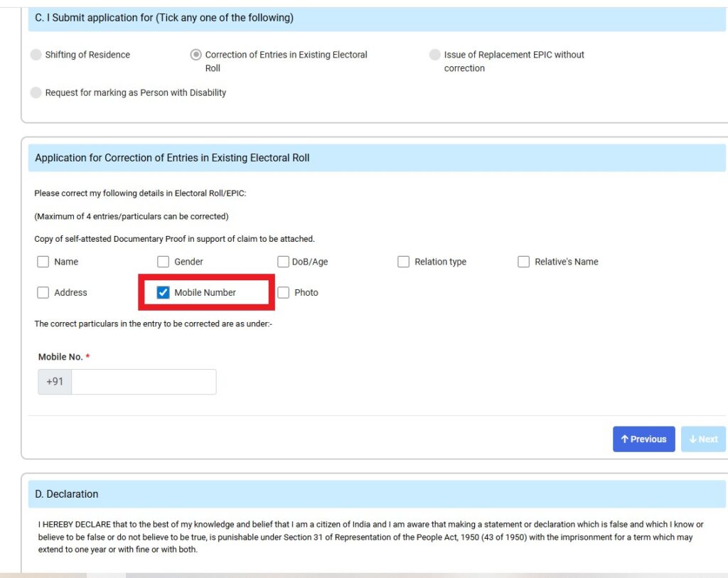Select Issue of Replacement EPIC without correction
728x578 pixels.
pos(434,54)
